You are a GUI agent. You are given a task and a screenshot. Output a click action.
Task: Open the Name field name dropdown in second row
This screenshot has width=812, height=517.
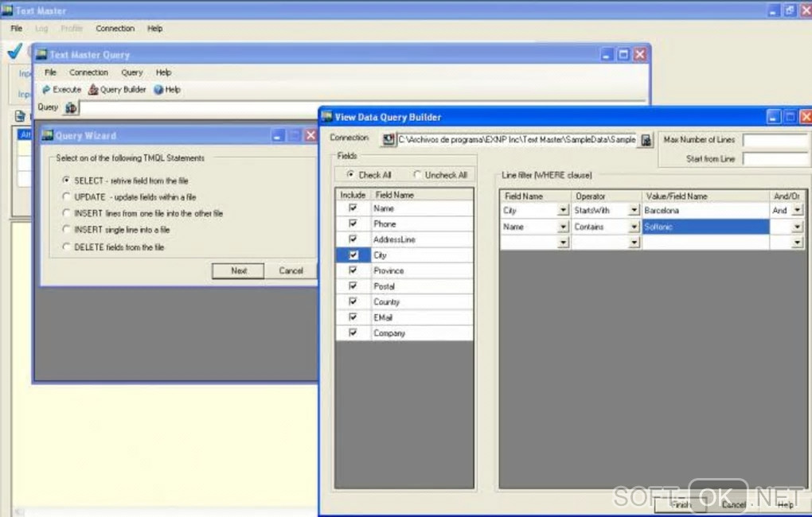pyautogui.click(x=563, y=227)
